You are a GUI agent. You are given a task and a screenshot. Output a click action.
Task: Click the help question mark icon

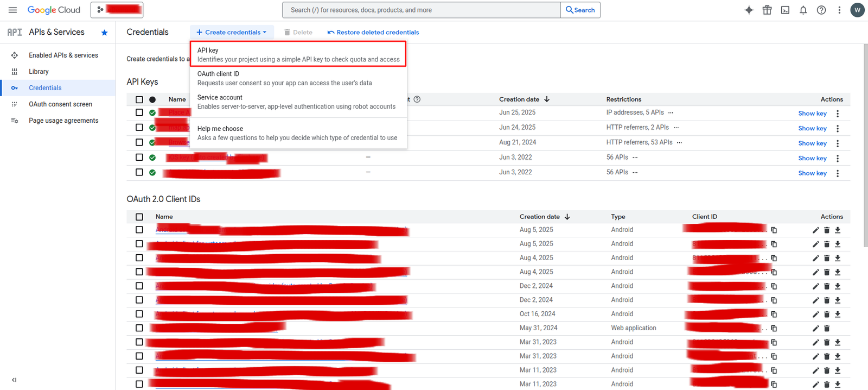coord(821,10)
